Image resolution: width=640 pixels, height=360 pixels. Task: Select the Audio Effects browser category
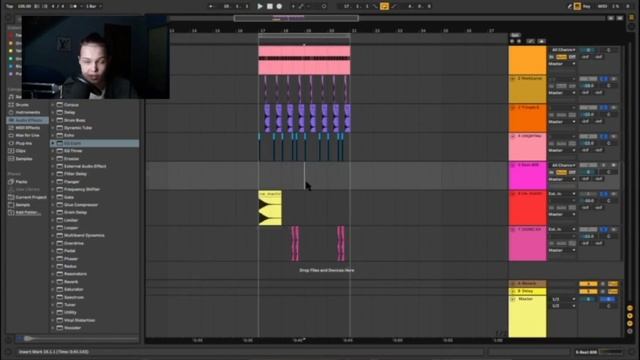[28, 120]
